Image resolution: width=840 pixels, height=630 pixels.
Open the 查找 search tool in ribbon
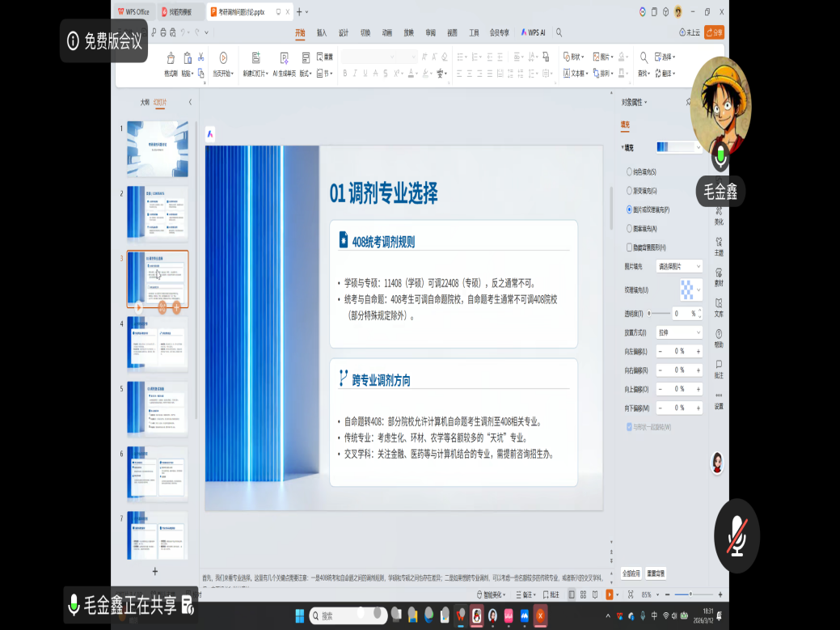coord(644,57)
